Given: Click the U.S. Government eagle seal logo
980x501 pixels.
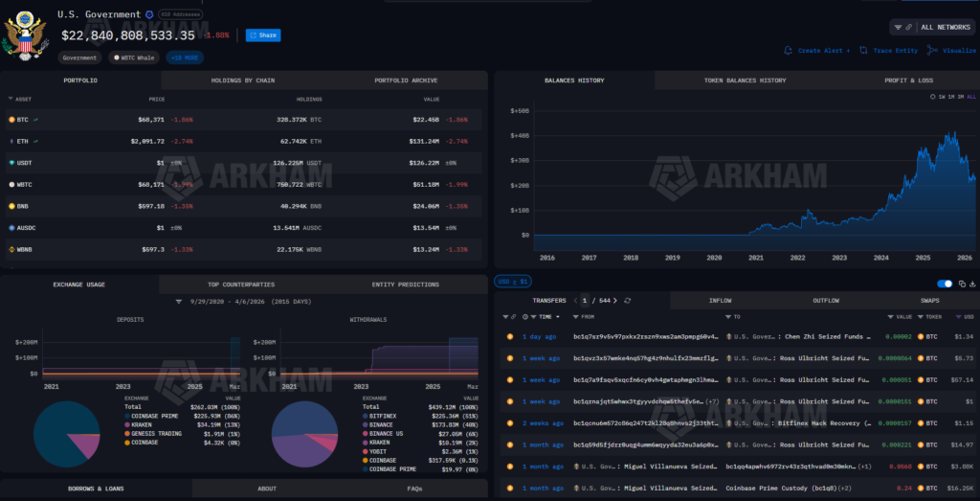Looking at the screenshot, I should [x=26, y=36].
